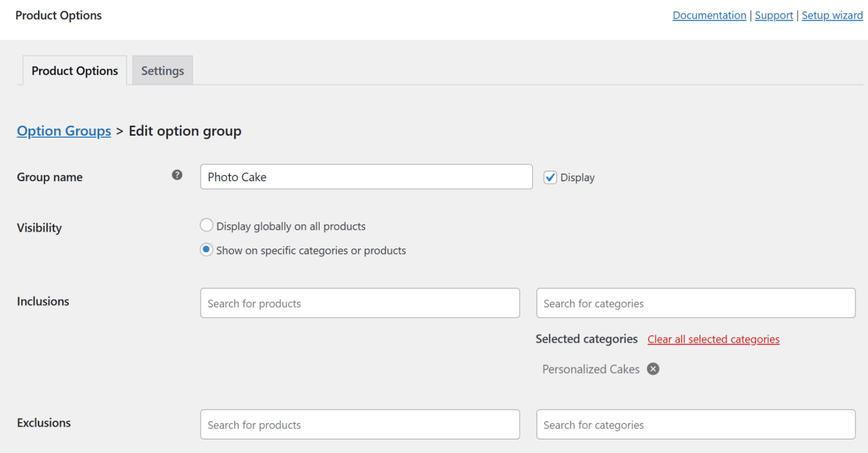
Task: Open the Product Options tab
Action: click(x=75, y=71)
